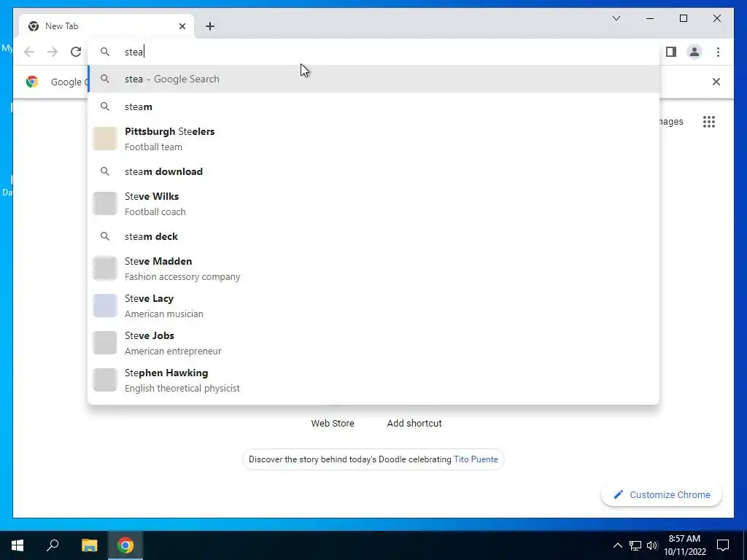Click the network tray icon
Image resolution: width=747 pixels, height=560 pixels.
pos(635,545)
